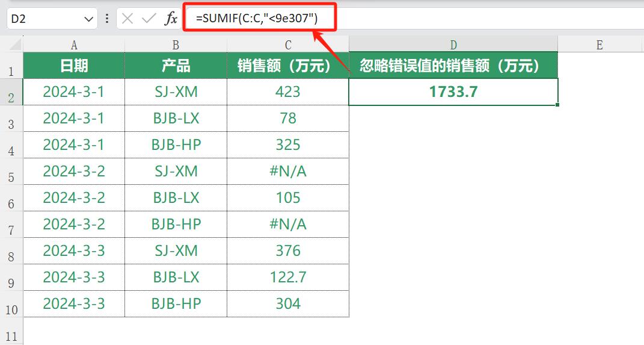This screenshot has width=644, height=345.
Task: Select column C header
Action: [288, 45]
